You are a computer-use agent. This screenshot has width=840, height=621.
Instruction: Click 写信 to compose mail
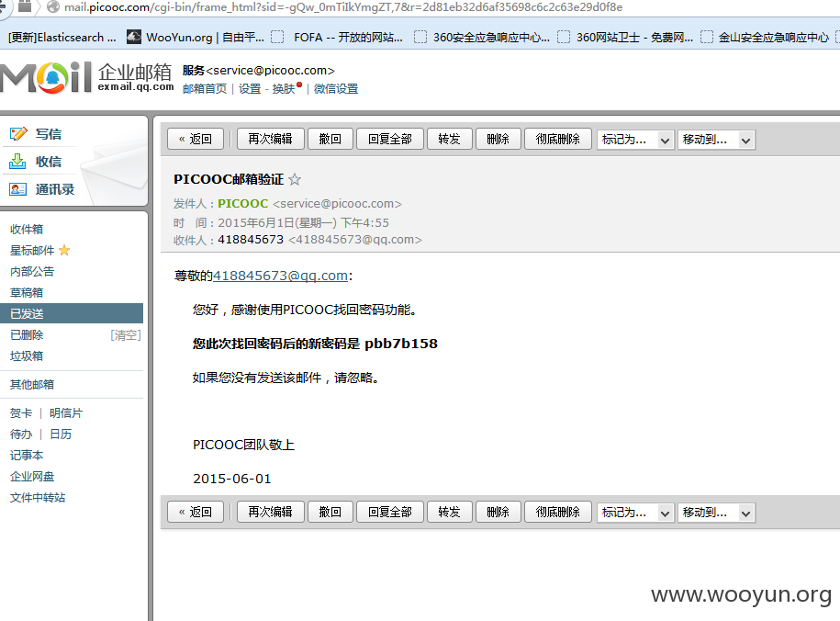[49, 134]
